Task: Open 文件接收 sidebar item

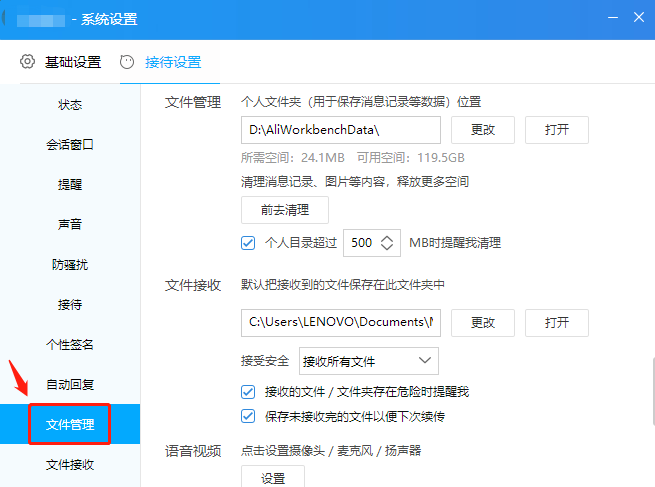Action: [70, 464]
